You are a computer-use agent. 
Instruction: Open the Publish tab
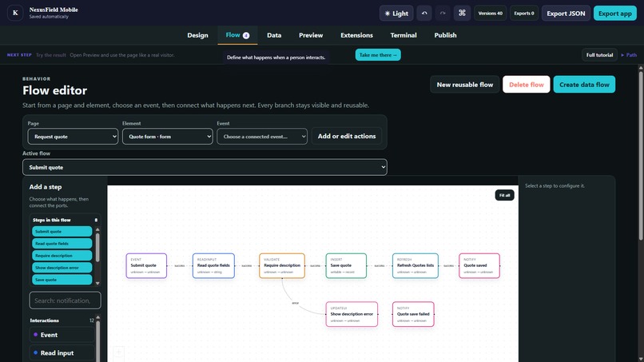445,35
